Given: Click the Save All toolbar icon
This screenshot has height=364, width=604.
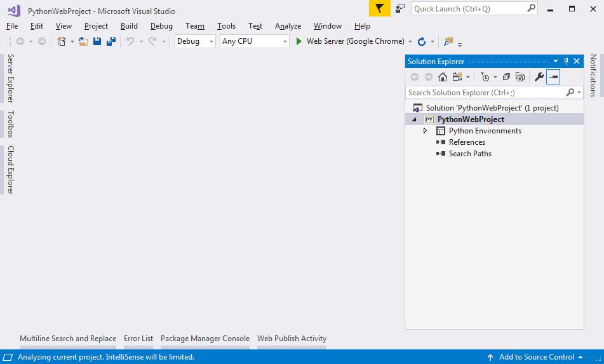Looking at the screenshot, I should click(111, 41).
